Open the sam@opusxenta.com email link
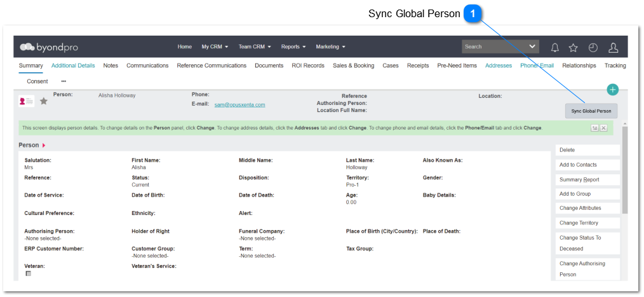644x297 pixels. pyautogui.click(x=239, y=105)
